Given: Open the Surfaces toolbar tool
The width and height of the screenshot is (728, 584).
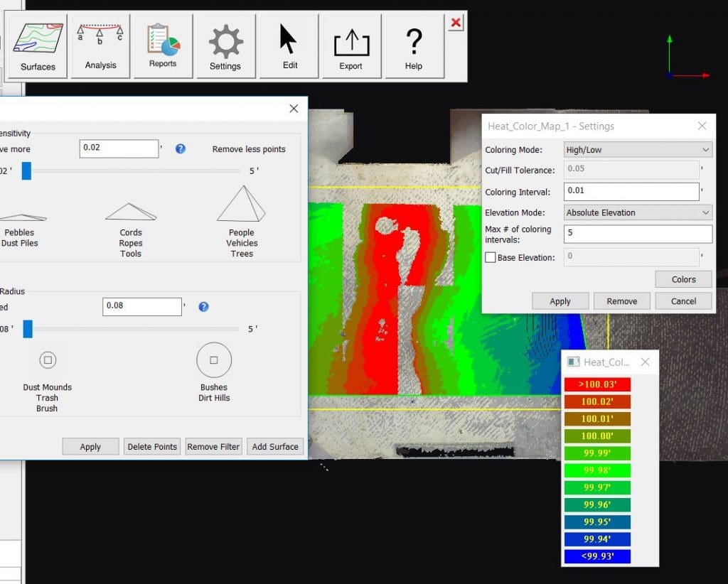Looking at the screenshot, I should point(38,46).
